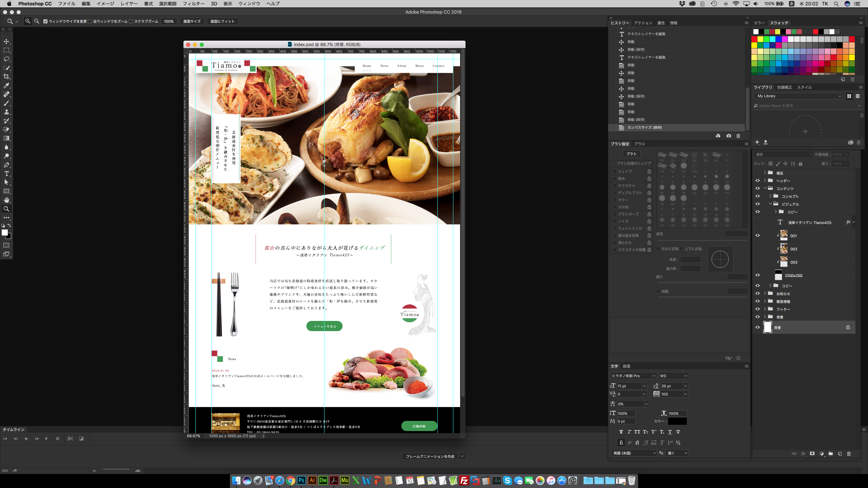
Task: Select the Eyedropper tool
Action: tap(6, 85)
